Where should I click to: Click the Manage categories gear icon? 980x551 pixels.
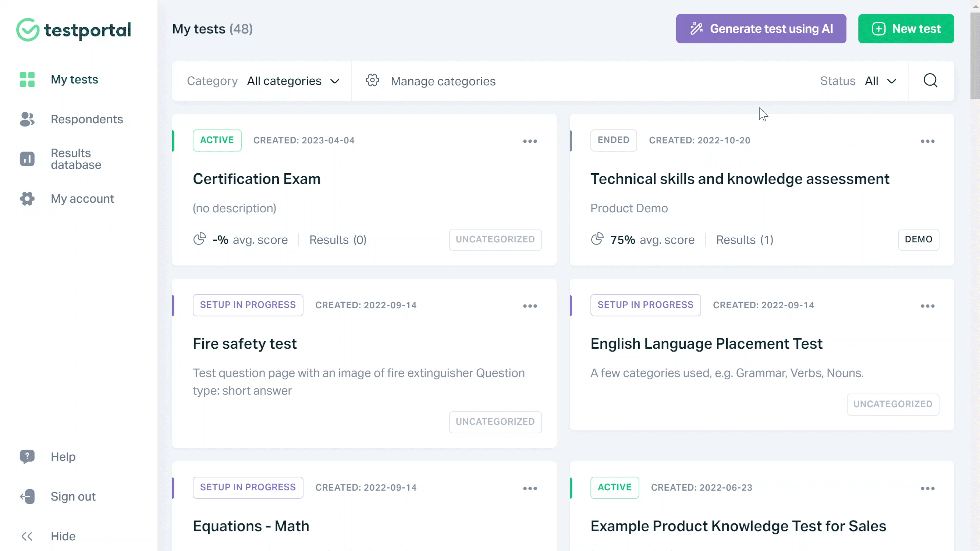click(x=372, y=80)
